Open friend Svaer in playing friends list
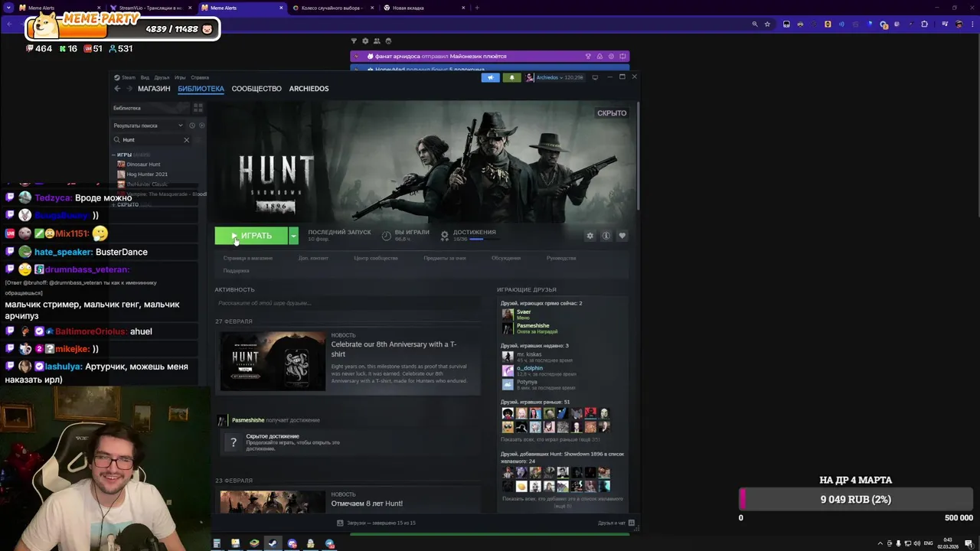The image size is (980, 551). [524, 312]
